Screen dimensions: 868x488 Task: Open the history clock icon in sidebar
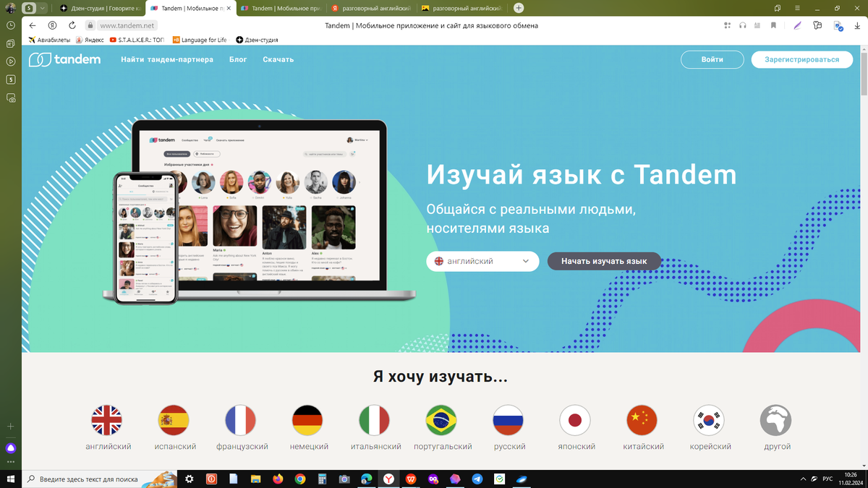click(x=11, y=25)
